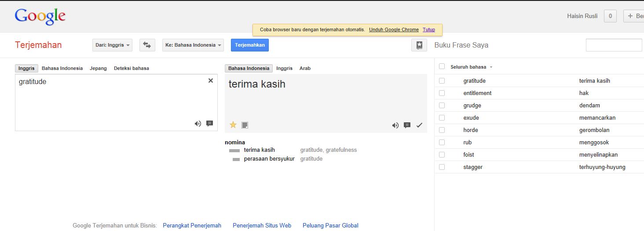Click the Terjemahan page title

[x=38, y=45]
